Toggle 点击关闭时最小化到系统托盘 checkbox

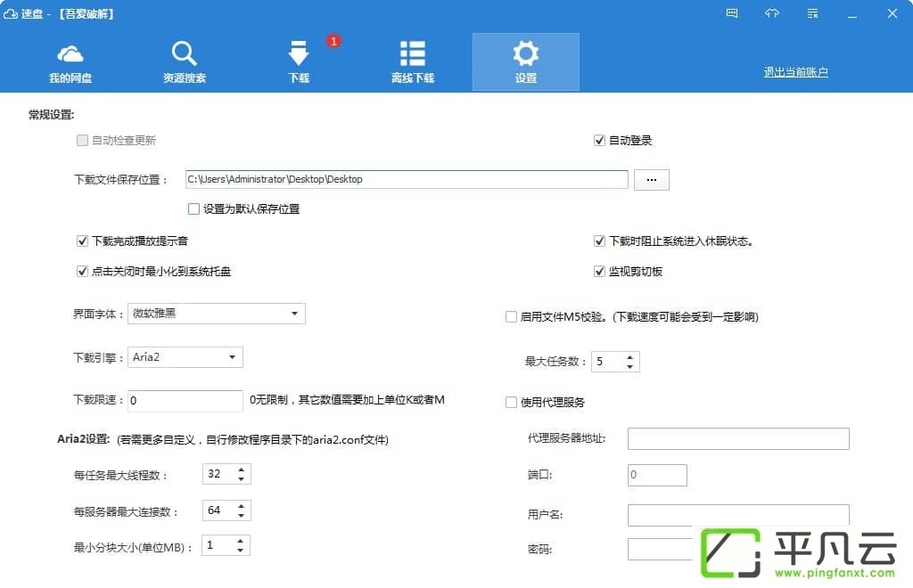(x=82, y=271)
